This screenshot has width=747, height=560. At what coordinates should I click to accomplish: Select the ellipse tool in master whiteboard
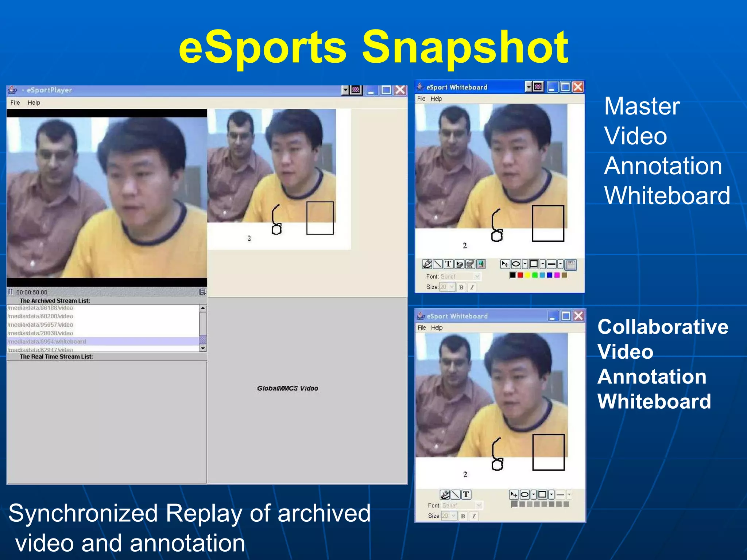516,264
